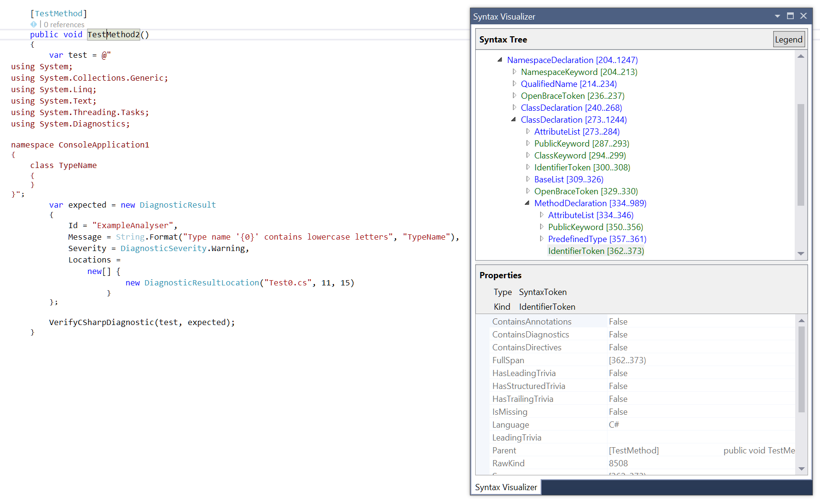The image size is (820, 504).
Task: Select the BaseList [309..326] tree item
Action: point(568,179)
